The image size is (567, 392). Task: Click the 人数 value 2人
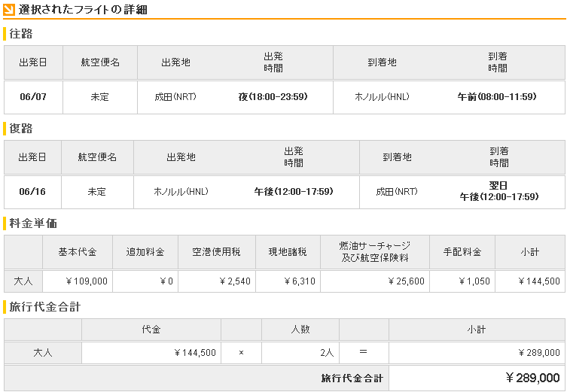(326, 352)
